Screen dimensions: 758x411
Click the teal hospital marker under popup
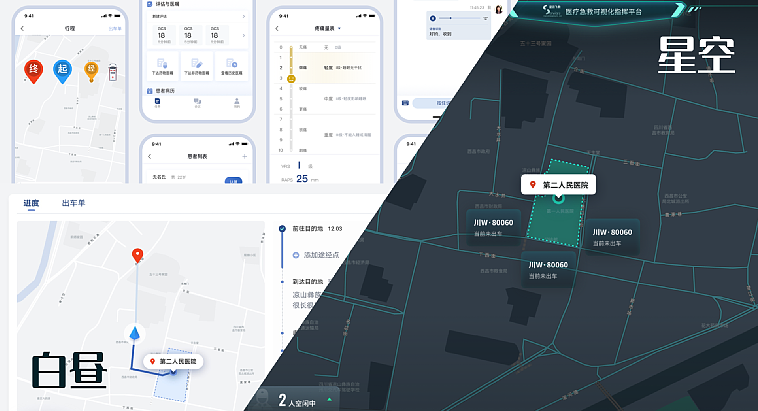pyautogui.click(x=558, y=198)
